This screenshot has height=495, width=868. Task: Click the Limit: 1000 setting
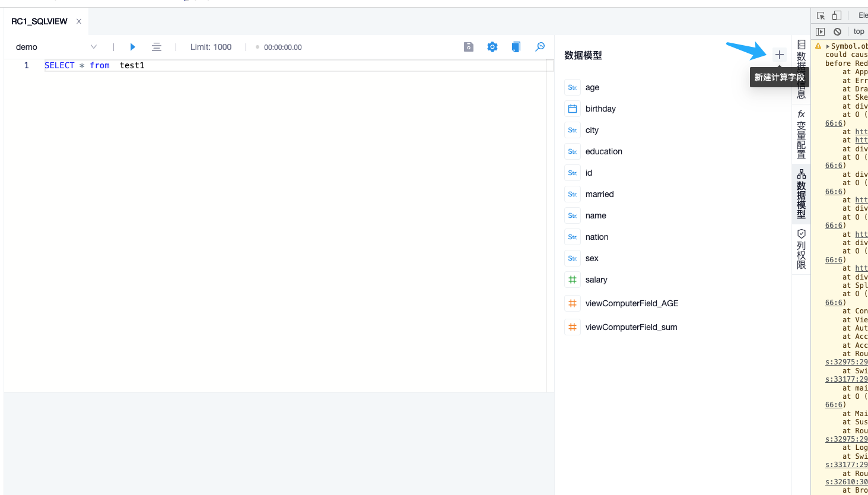[211, 47]
